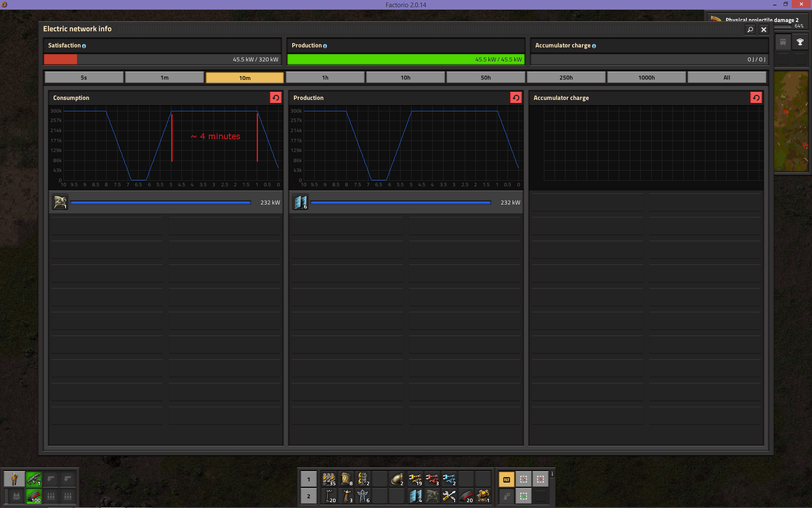The height and width of the screenshot is (508, 812).
Task: Switch to the 5s time range tab
Action: (84, 77)
